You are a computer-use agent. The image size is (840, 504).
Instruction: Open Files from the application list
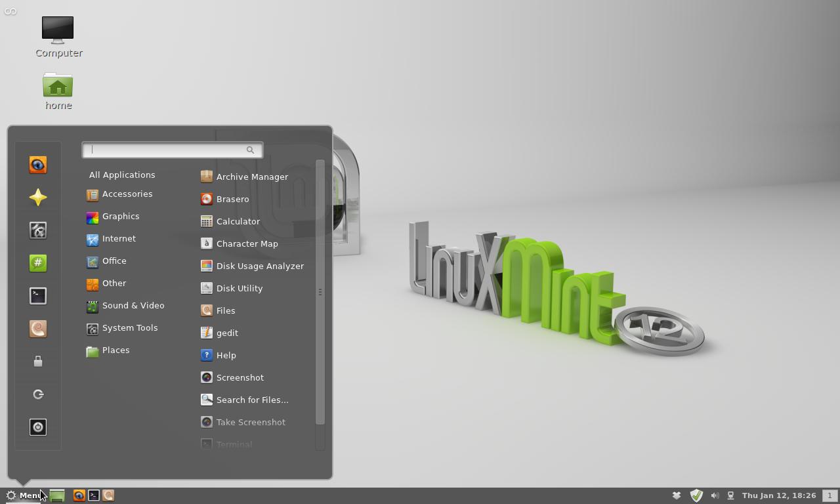click(x=218, y=311)
